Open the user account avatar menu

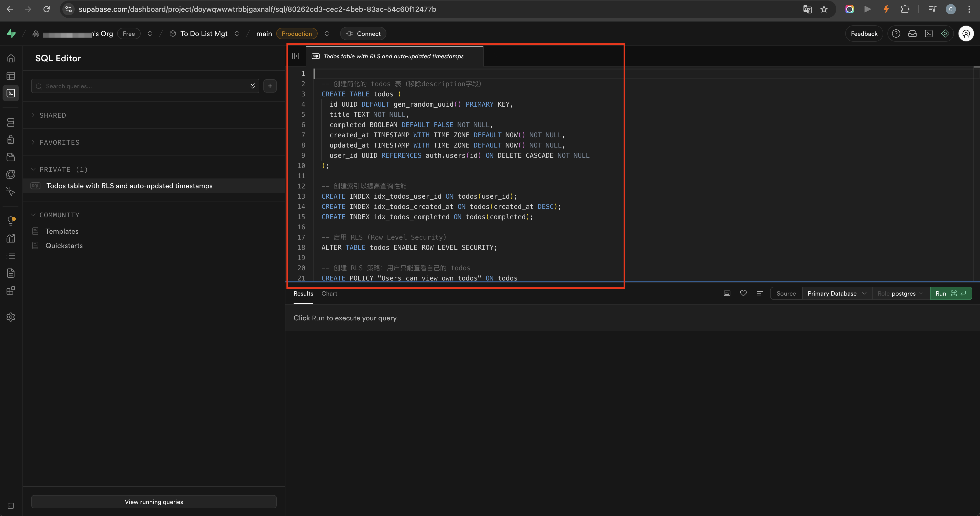point(966,33)
